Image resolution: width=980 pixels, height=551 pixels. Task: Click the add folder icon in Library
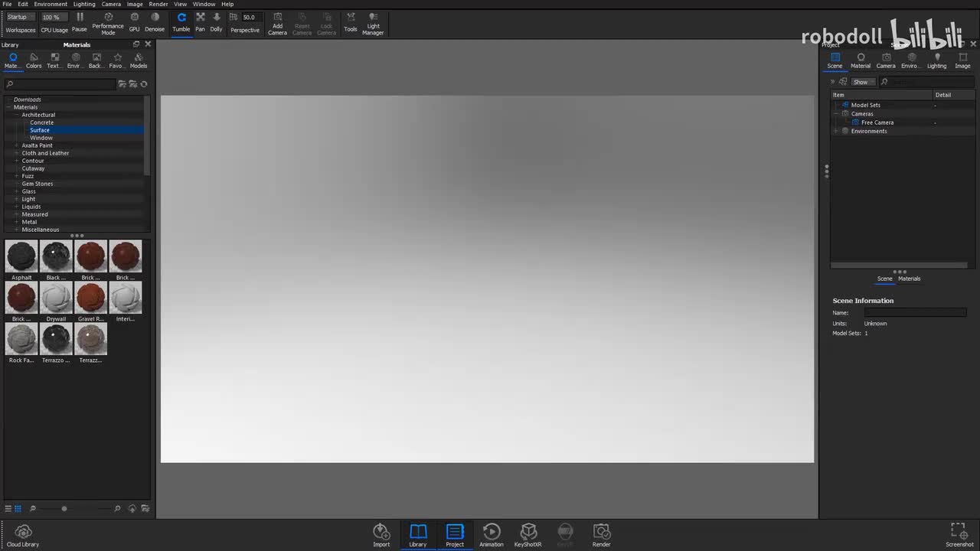point(122,83)
